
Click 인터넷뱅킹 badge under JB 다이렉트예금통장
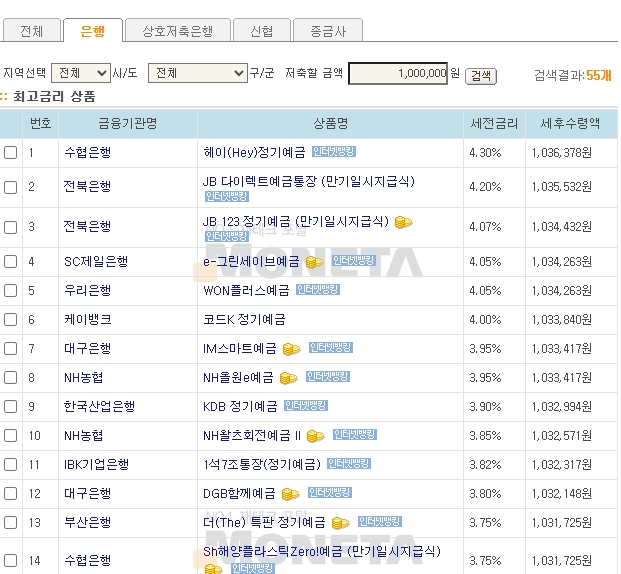click(227, 196)
